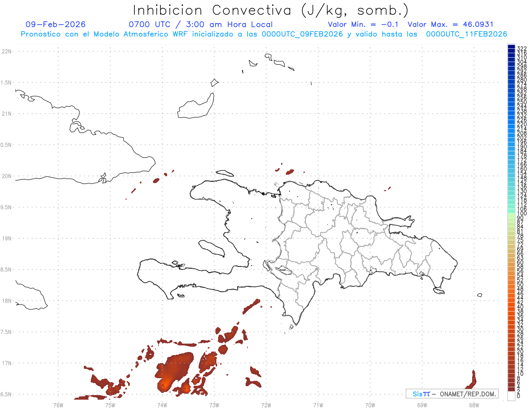
Task: Click the time "0700 UTC / 3:00 am Hora Local"
Action: coord(200,24)
